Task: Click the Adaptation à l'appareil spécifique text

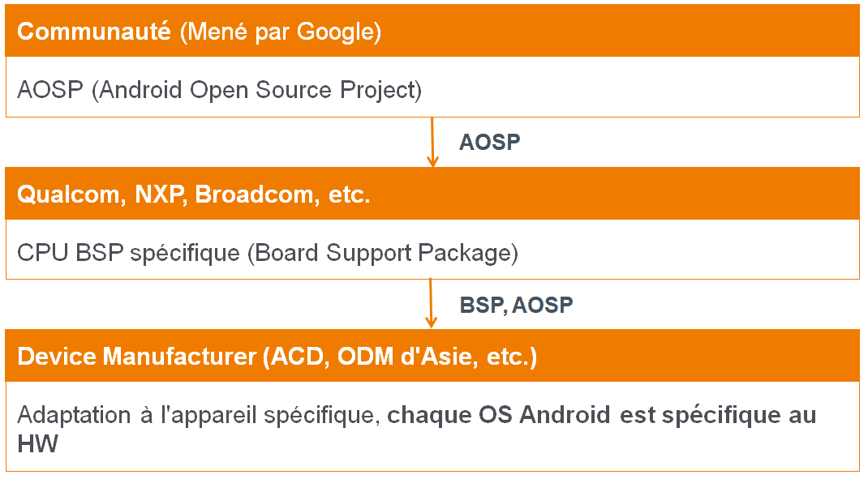Action: click(198, 416)
